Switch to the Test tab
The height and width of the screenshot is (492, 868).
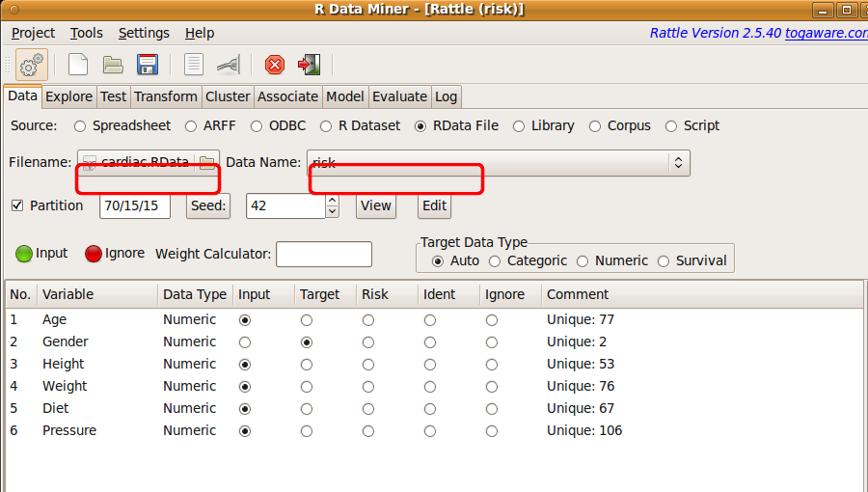pyautogui.click(x=114, y=96)
